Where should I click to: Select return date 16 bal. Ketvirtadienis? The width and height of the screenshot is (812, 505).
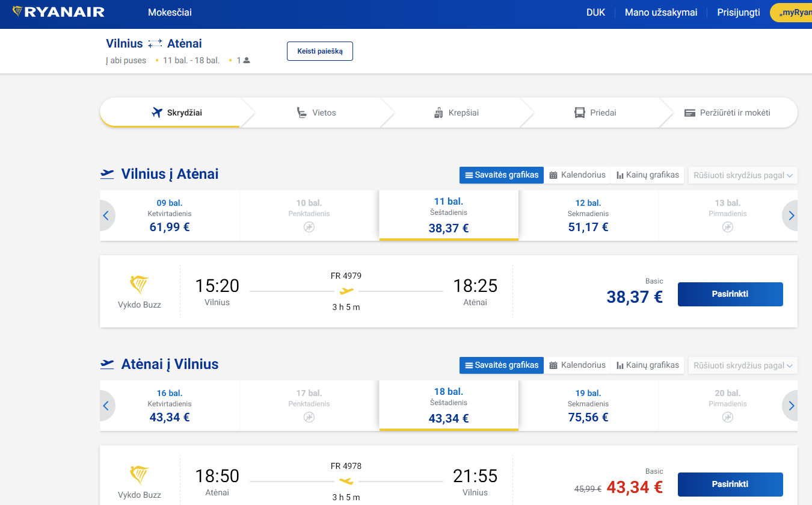tap(170, 406)
